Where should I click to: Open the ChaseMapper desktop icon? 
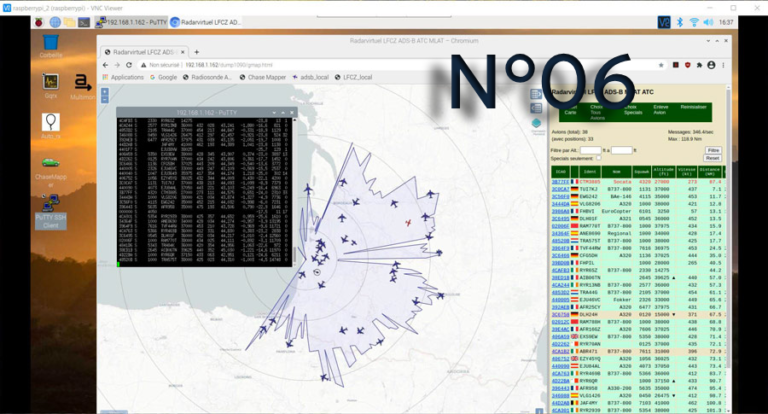51,171
